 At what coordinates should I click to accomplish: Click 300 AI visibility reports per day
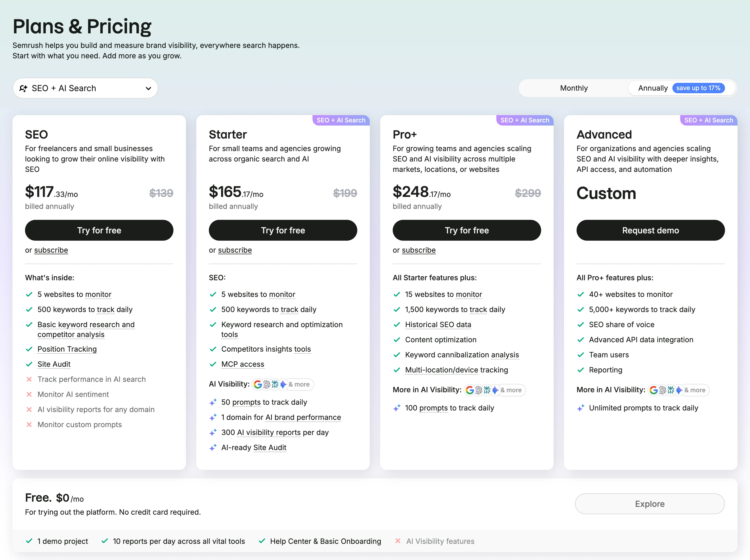click(275, 433)
